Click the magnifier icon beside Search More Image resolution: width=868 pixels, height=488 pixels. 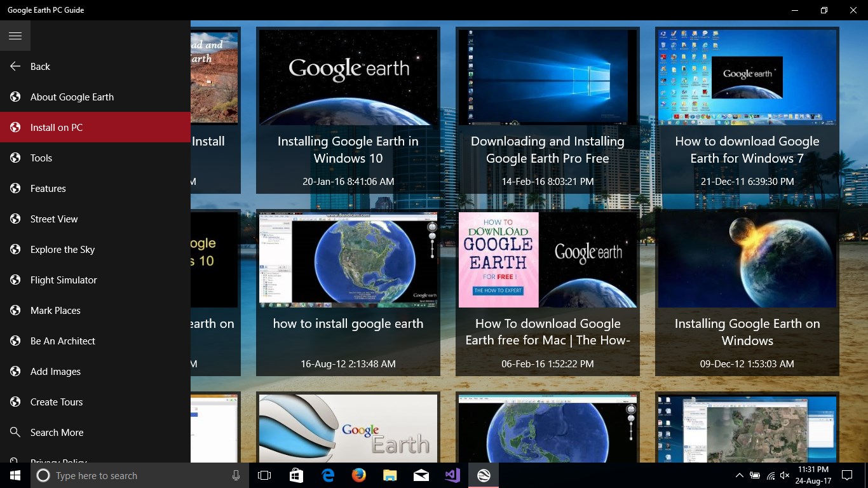[15, 432]
